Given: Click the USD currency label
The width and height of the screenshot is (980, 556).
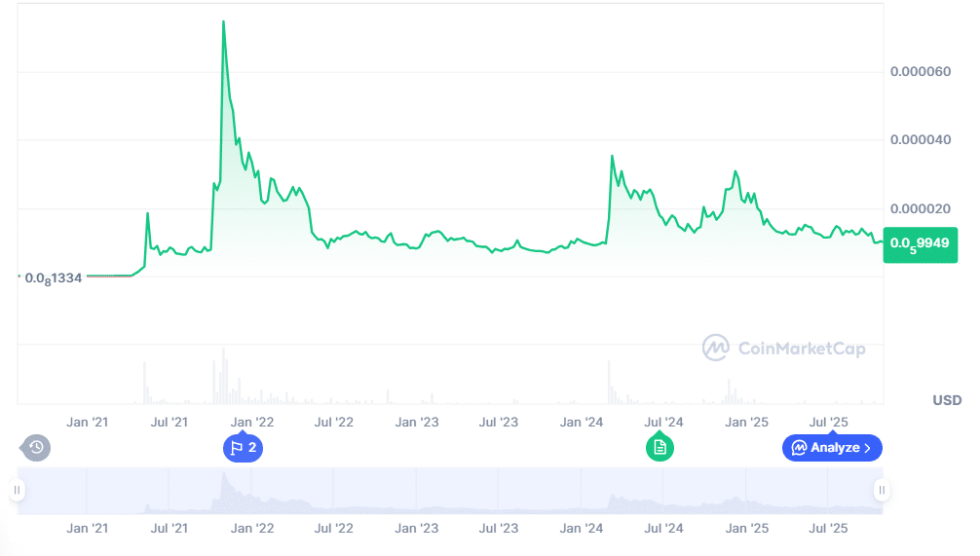Looking at the screenshot, I should (946, 400).
